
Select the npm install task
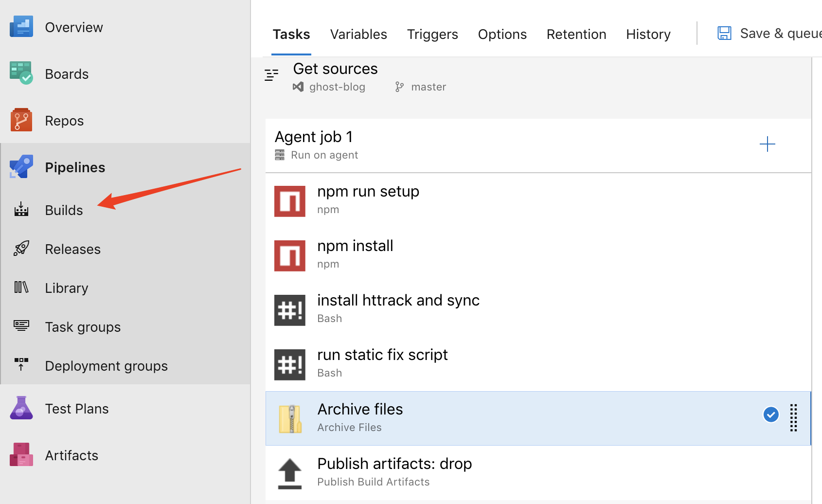[x=538, y=254]
